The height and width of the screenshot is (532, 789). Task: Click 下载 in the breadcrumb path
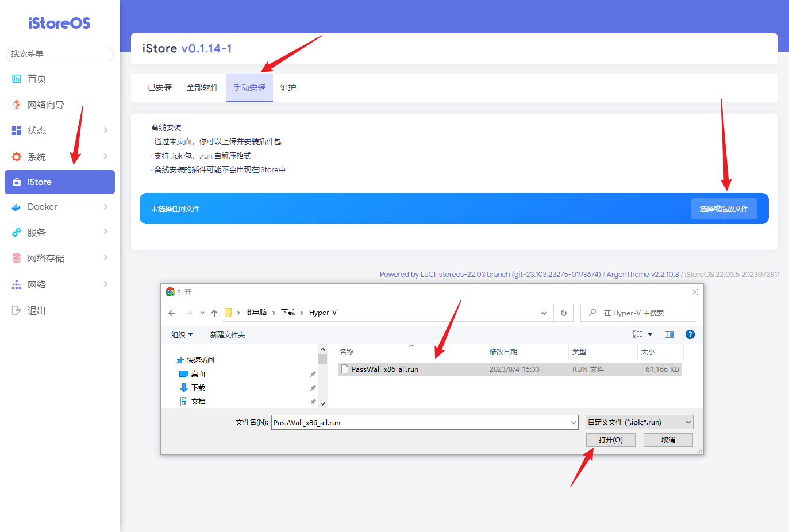(288, 313)
